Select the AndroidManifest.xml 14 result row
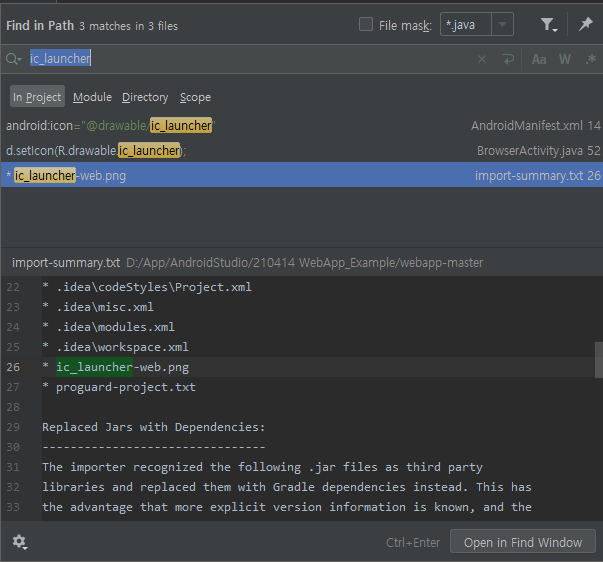This screenshot has width=603, height=562. [x=302, y=125]
